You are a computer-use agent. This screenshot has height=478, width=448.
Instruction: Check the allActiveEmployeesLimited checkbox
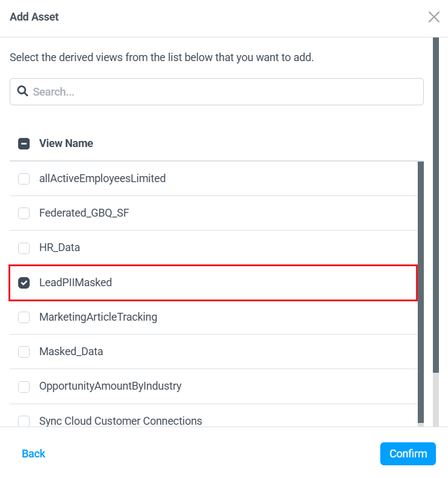tap(24, 178)
